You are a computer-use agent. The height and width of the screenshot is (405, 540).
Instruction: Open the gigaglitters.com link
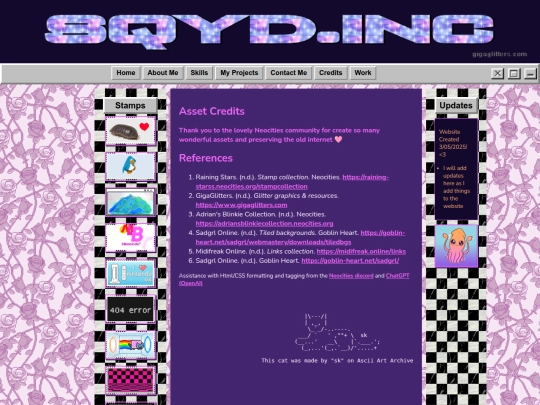[x=241, y=205]
